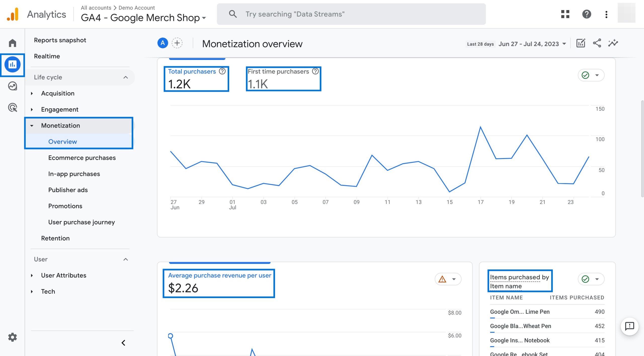Click the Items purchased metric selector
The width and height of the screenshot is (644, 356).
pos(515,277)
